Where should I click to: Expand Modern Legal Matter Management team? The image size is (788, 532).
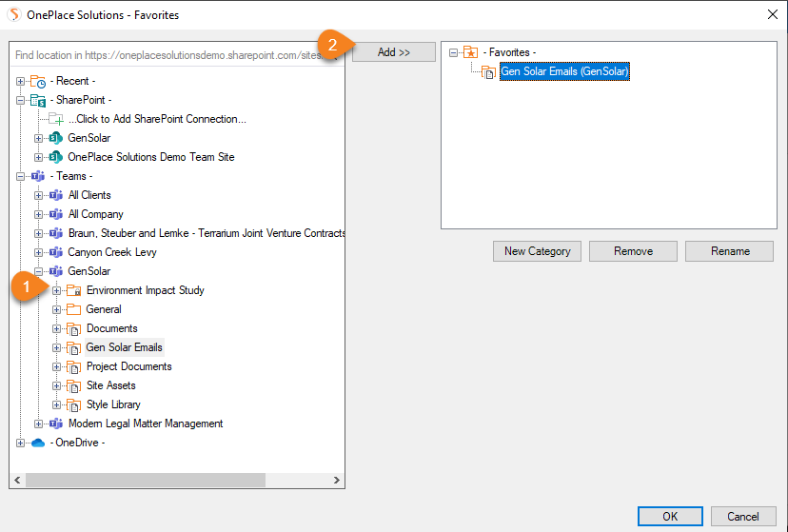click(38, 424)
